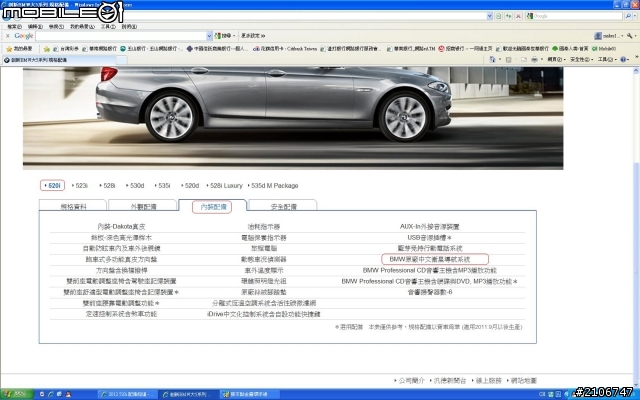The width and height of the screenshot is (640, 400).
Task: Click 'iDrive中文化控制系統含自設功能快捷鍵' text
Action: (264, 314)
